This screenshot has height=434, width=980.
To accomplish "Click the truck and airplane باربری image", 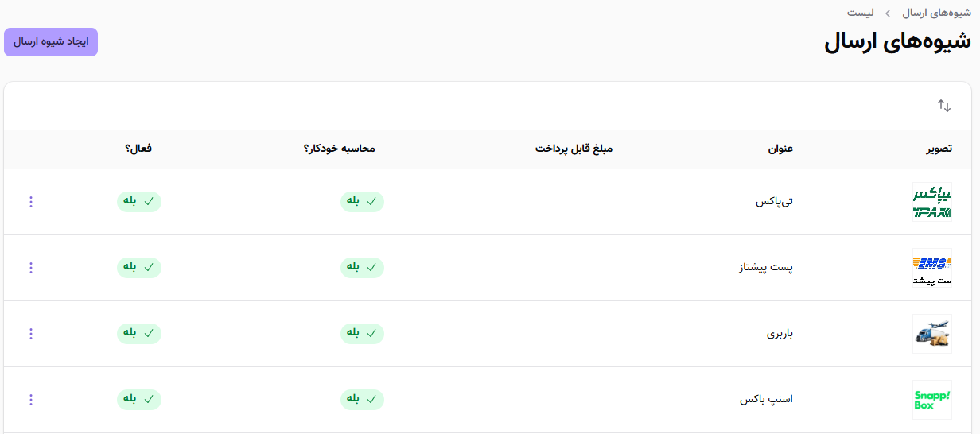I will click(931, 334).
